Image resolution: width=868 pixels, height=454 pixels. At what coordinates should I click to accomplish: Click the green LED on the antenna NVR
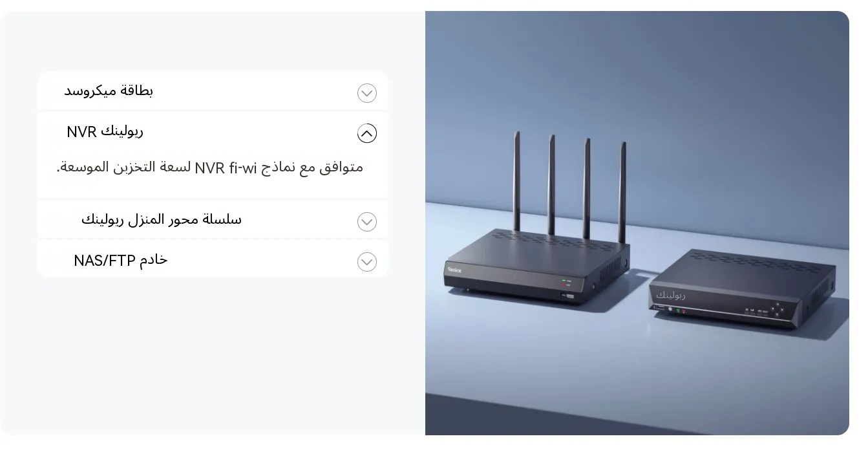pos(564,281)
